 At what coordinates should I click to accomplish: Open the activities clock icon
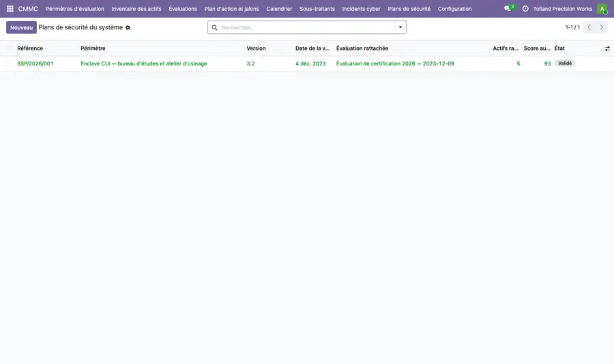(x=525, y=9)
